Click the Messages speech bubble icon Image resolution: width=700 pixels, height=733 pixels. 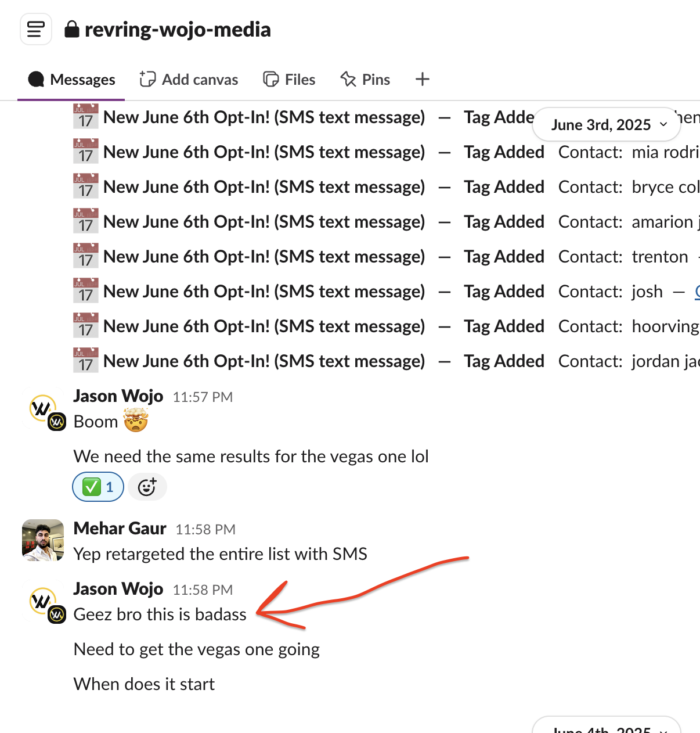[36, 79]
